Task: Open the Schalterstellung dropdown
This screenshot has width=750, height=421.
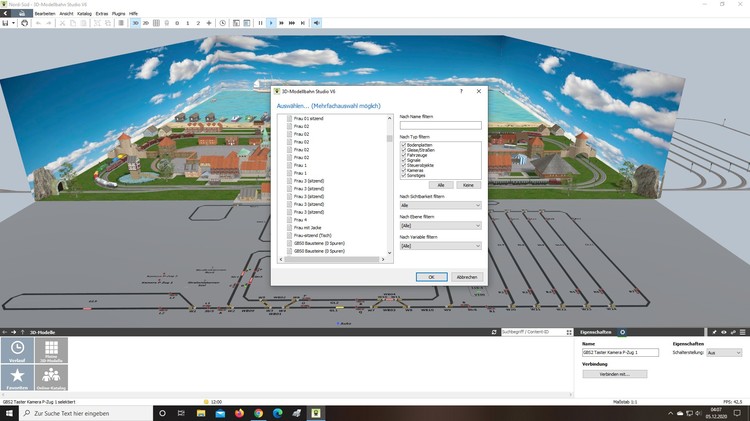Action: click(724, 353)
